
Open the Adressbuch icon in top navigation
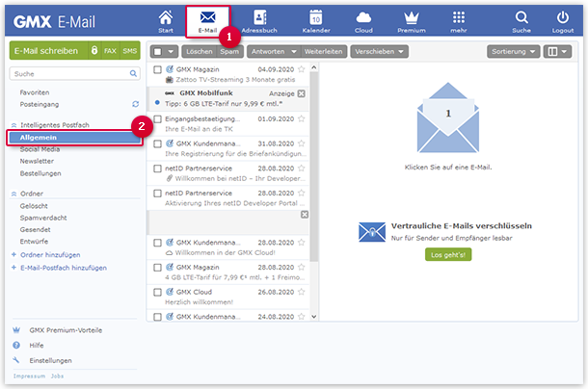(259, 17)
